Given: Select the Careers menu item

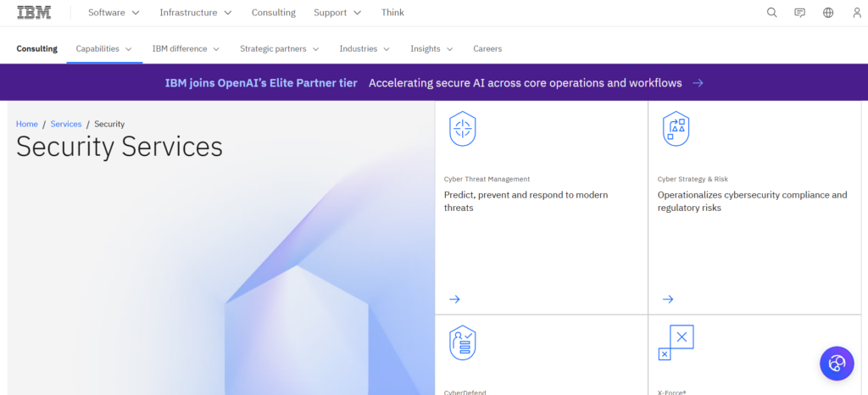Looking at the screenshot, I should click(487, 48).
